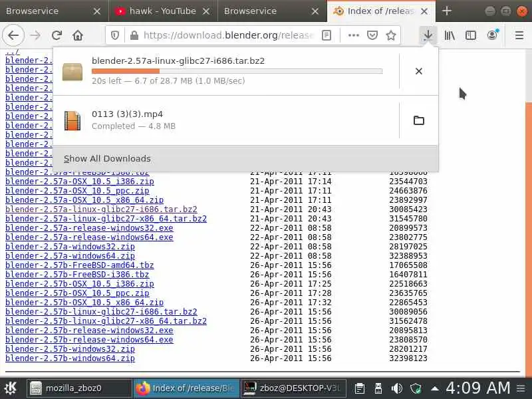Image resolution: width=532 pixels, height=399 pixels.
Task: Open blender-2.57a-OSX_10.5_x86_64.zip link
Action: [x=84, y=200]
